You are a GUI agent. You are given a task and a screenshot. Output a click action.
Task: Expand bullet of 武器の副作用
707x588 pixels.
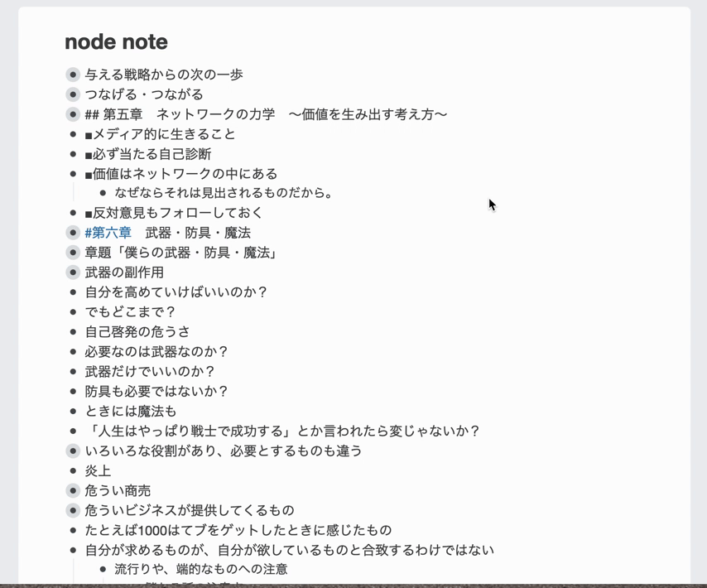coord(73,272)
